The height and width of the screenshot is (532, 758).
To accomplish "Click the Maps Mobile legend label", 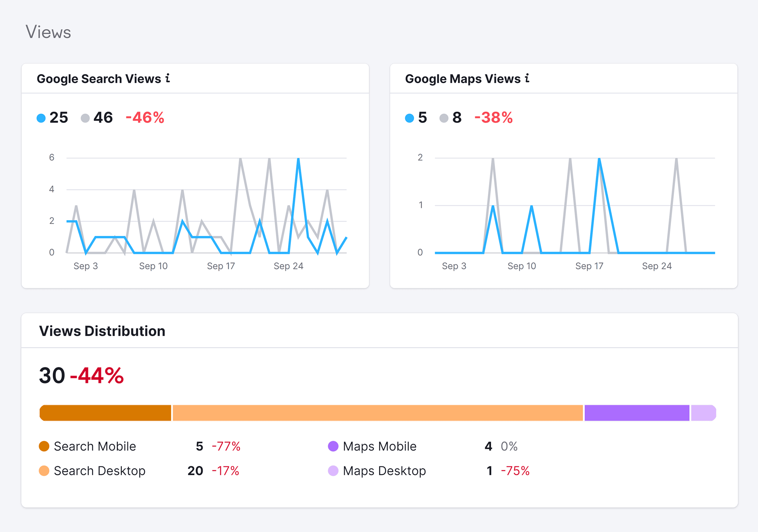I will tap(379, 446).
